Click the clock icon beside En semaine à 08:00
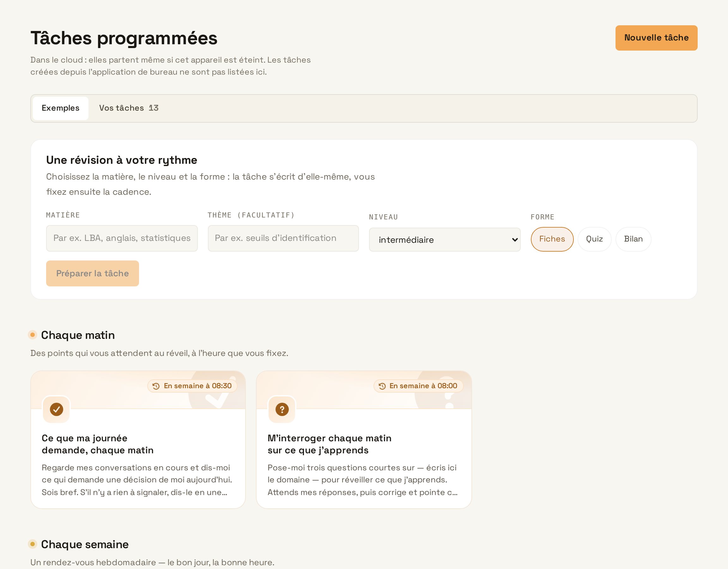Viewport: 728px width, 569px height. tap(382, 386)
